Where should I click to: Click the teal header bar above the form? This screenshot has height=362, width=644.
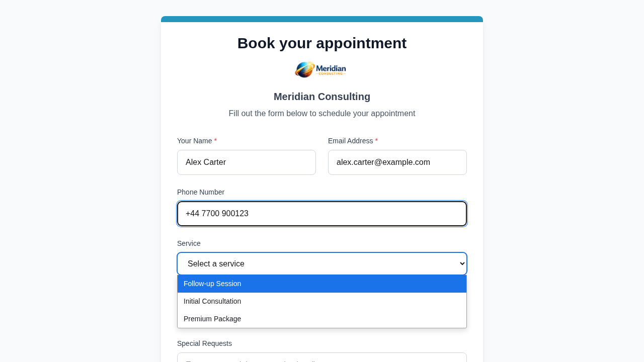point(321,19)
